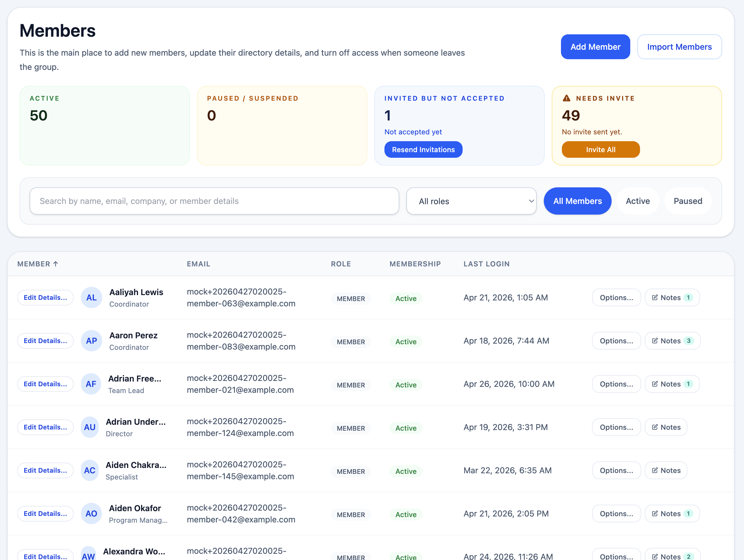Click Active status badge for Aaliyah Lewis

tap(406, 298)
